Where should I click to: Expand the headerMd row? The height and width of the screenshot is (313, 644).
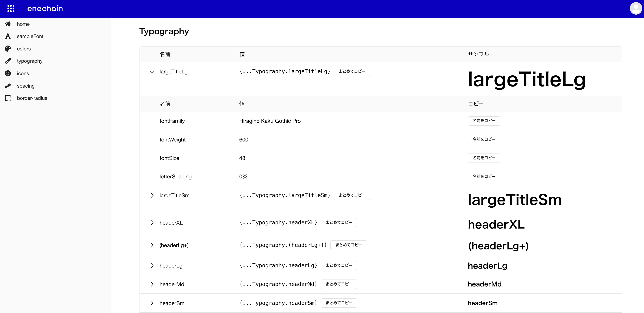[152, 284]
